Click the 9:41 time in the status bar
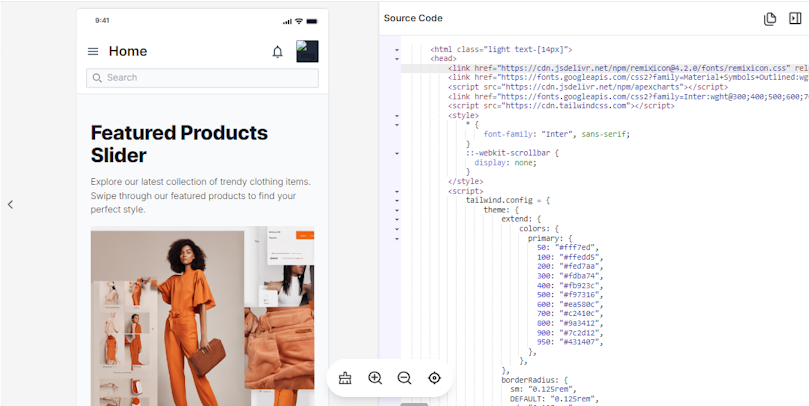Viewport: 809px width, 406px height. pos(102,21)
